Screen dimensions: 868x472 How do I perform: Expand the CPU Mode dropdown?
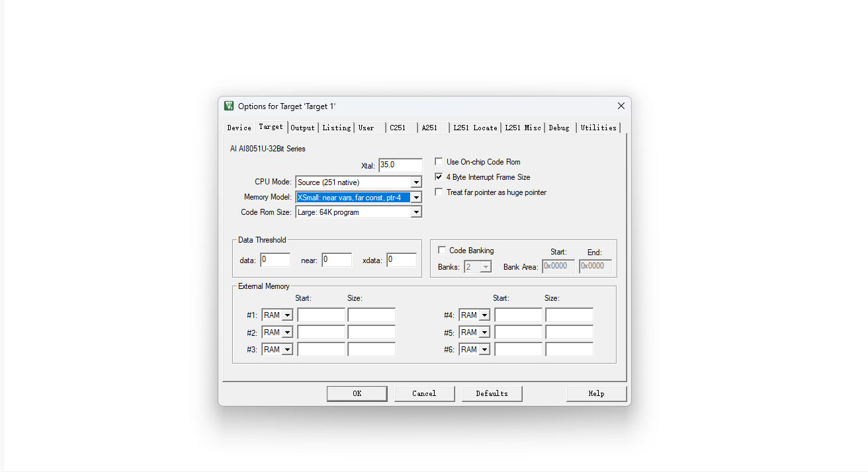(416, 182)
